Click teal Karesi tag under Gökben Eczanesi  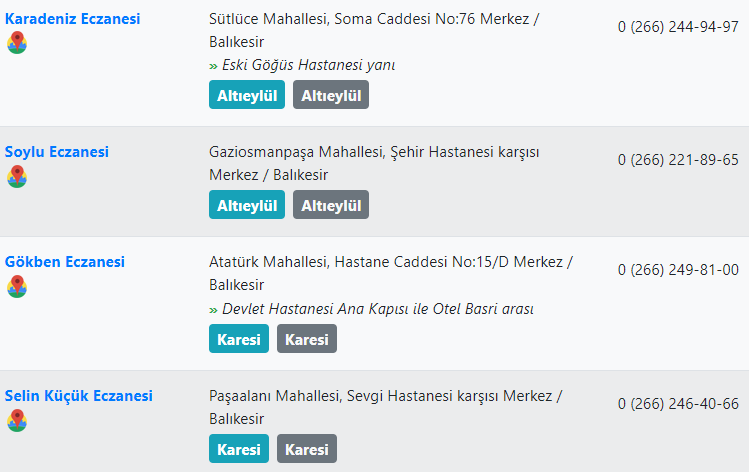(x=239, y=339)
